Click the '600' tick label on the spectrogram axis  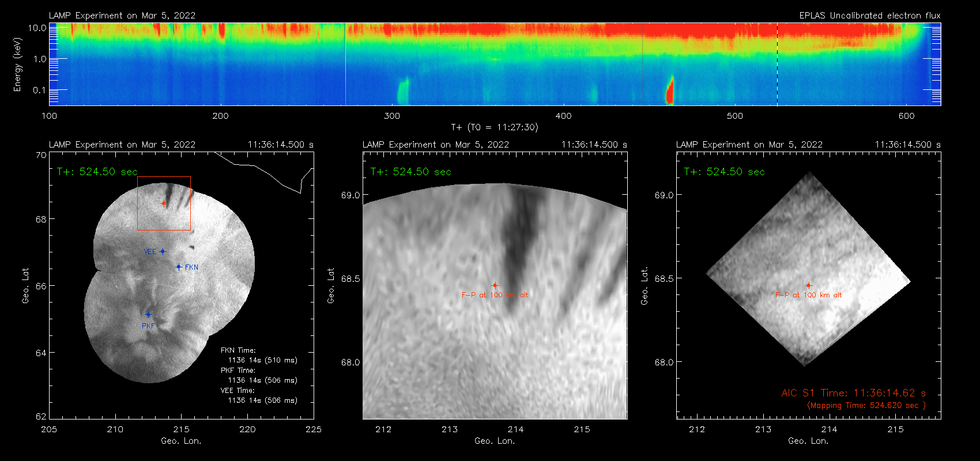[906, 116]
